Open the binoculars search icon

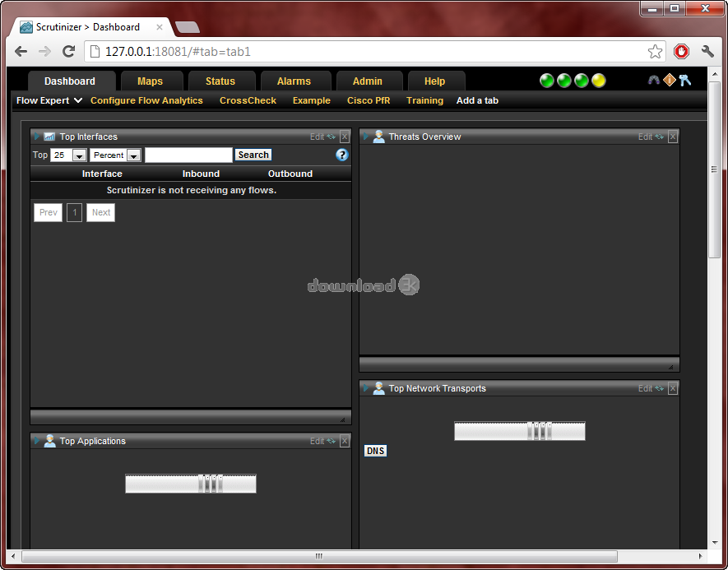(654, 81)
